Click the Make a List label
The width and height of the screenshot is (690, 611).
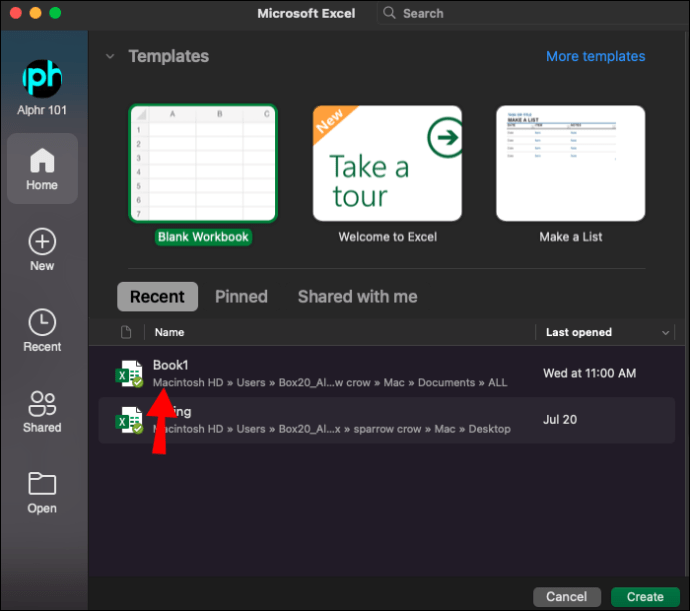[571, 237]
